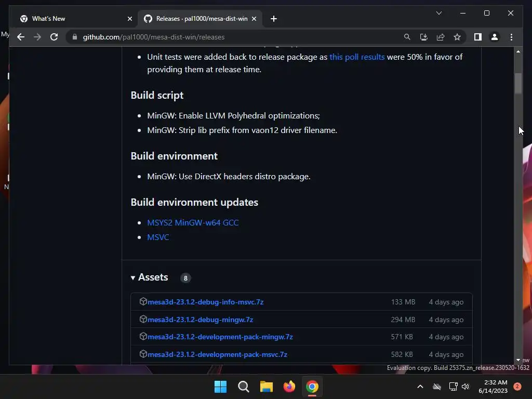Open the volume speaker tray icon
Image resolution: width=532 pixels, height=399 pixels.
click(465, 387)
